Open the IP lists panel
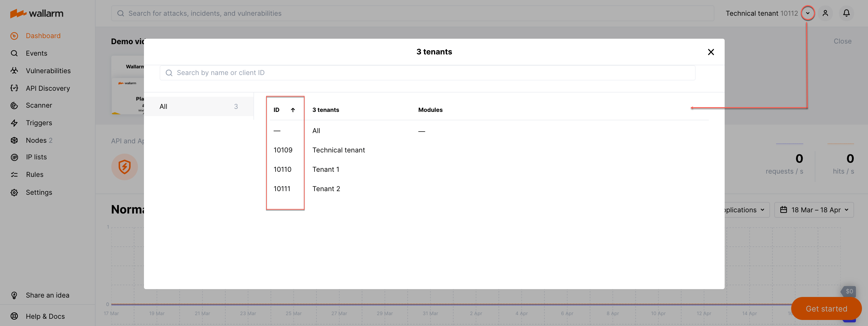This screenshot has height=326, width=868. (x=36, y=157)
